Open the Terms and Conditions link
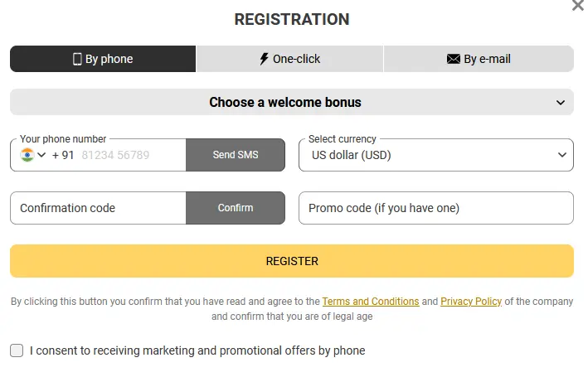Viewport: 588px width, 377px height. 370,302
